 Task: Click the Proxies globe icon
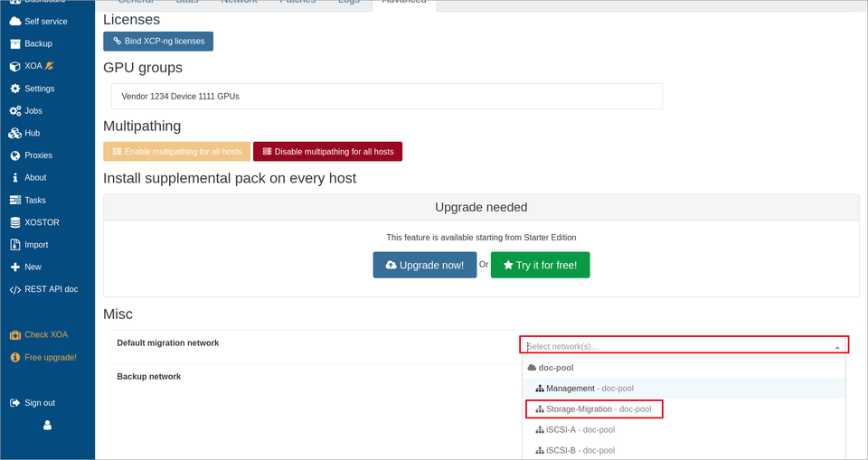coord(15,155)
